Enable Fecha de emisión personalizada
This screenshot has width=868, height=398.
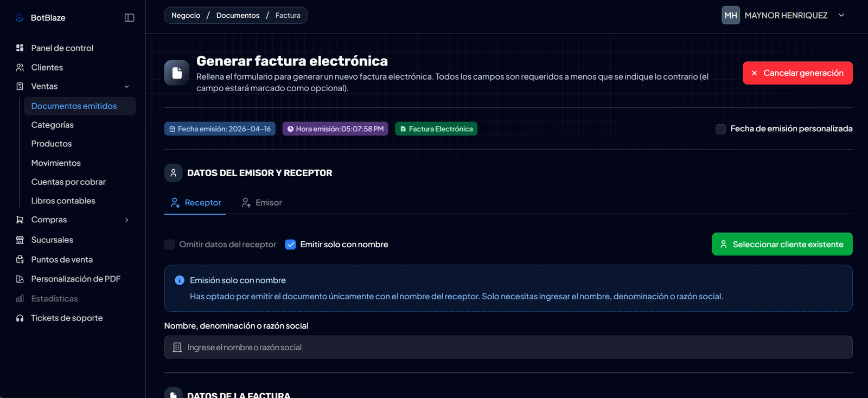tap(720, 129)
